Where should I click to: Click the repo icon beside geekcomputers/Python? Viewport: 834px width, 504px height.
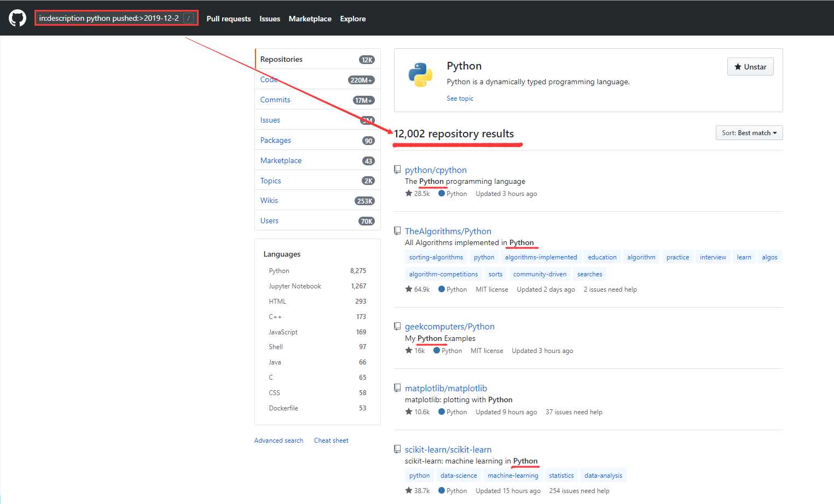coord(397,326)
